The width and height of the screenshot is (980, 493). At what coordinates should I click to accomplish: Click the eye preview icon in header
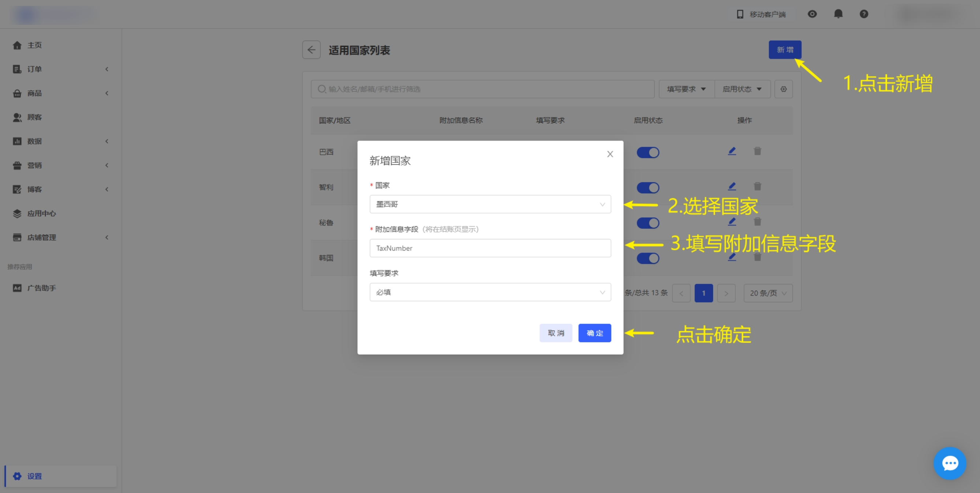(x=812, y=14)
